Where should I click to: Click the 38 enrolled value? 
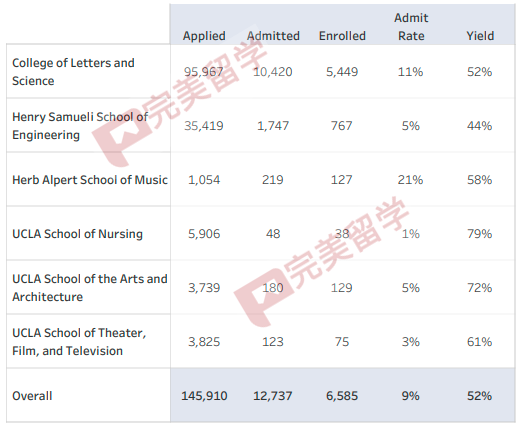[342, 234]
